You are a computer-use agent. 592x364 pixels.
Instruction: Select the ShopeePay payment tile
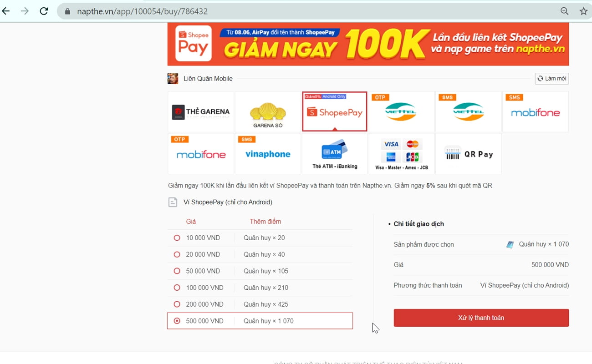click(x=335, y=111)
